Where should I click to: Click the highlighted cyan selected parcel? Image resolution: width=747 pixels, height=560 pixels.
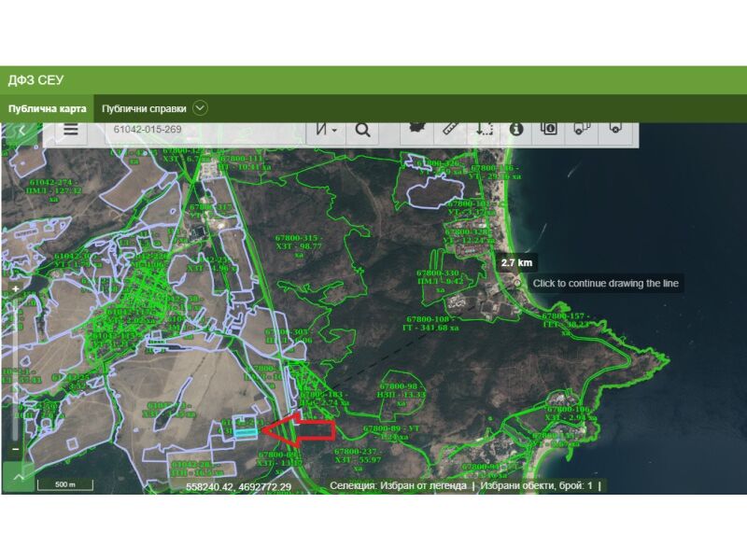[245, 430]
